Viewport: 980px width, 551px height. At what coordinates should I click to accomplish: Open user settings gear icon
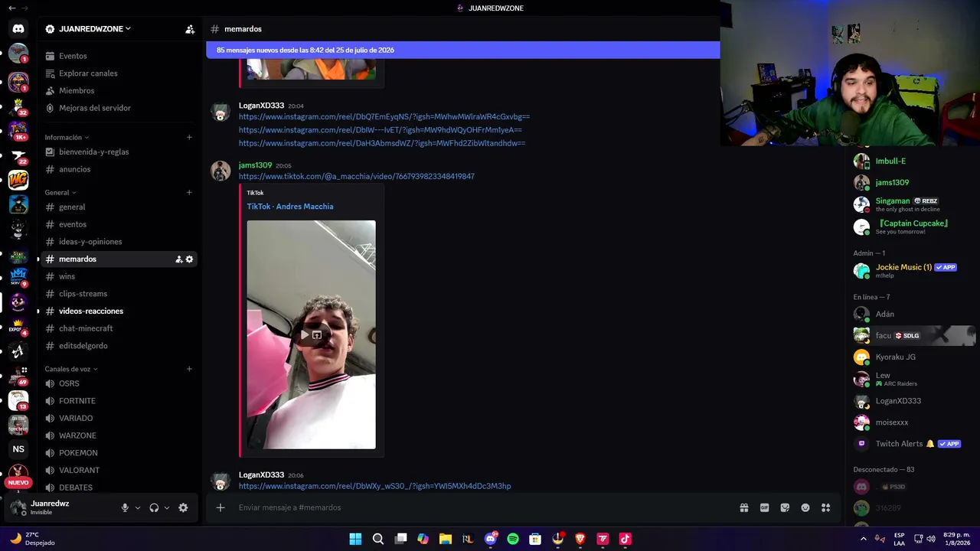click(x=183, y=507)
